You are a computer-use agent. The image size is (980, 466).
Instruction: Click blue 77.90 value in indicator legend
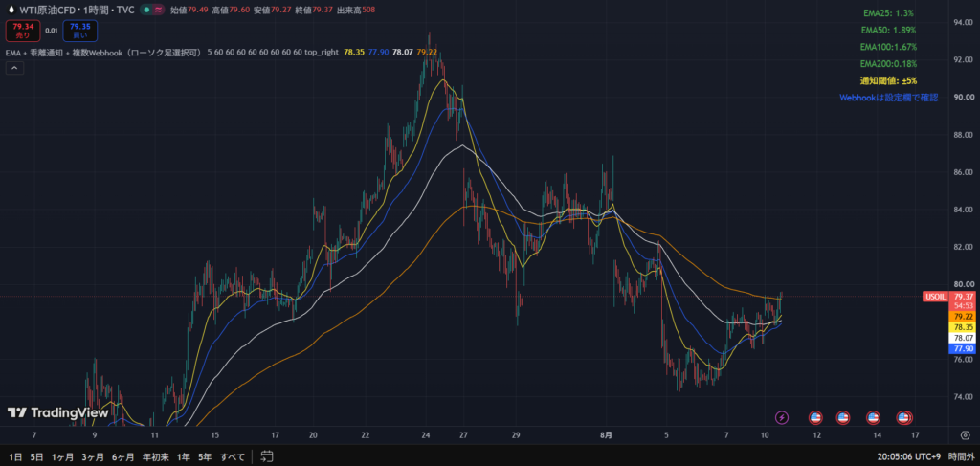[378, 53]
